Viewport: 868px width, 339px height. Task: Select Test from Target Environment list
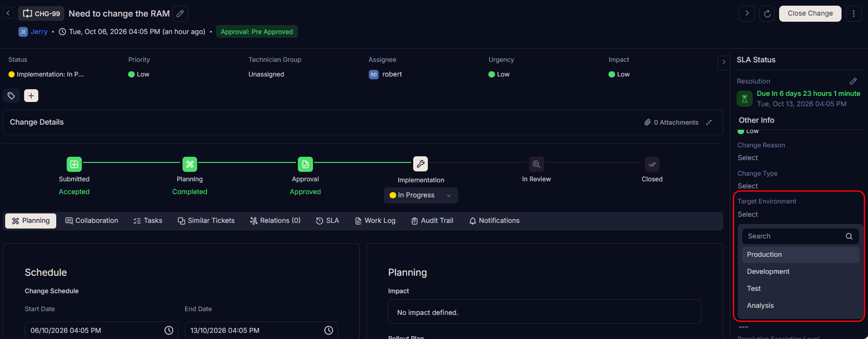[800, 288]
